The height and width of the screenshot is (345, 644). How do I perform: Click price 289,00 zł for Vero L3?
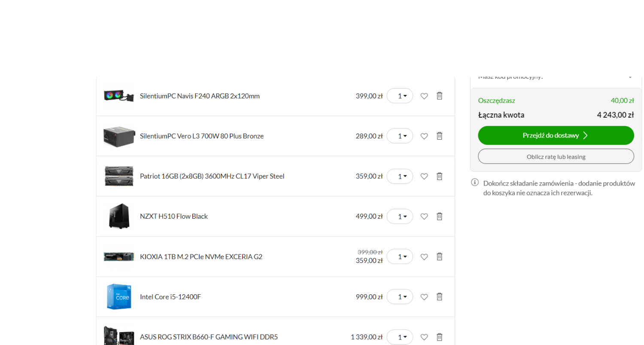(369, 136)
